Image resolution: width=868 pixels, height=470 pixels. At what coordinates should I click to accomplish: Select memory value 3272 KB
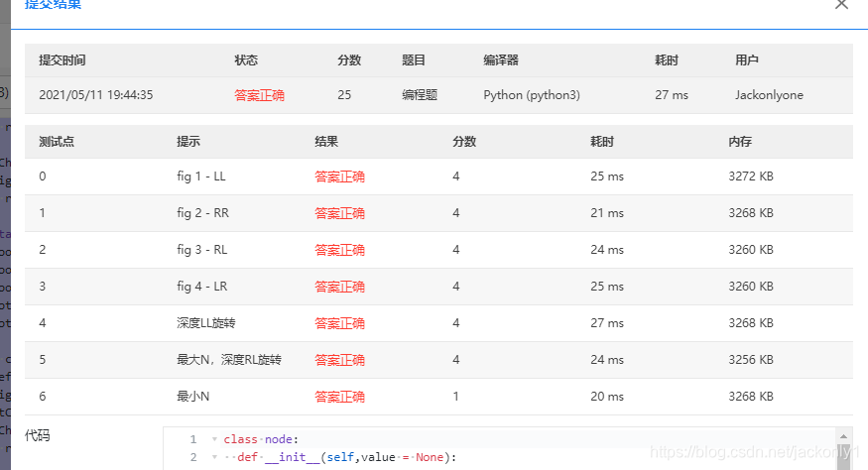(x=751, y=176)
